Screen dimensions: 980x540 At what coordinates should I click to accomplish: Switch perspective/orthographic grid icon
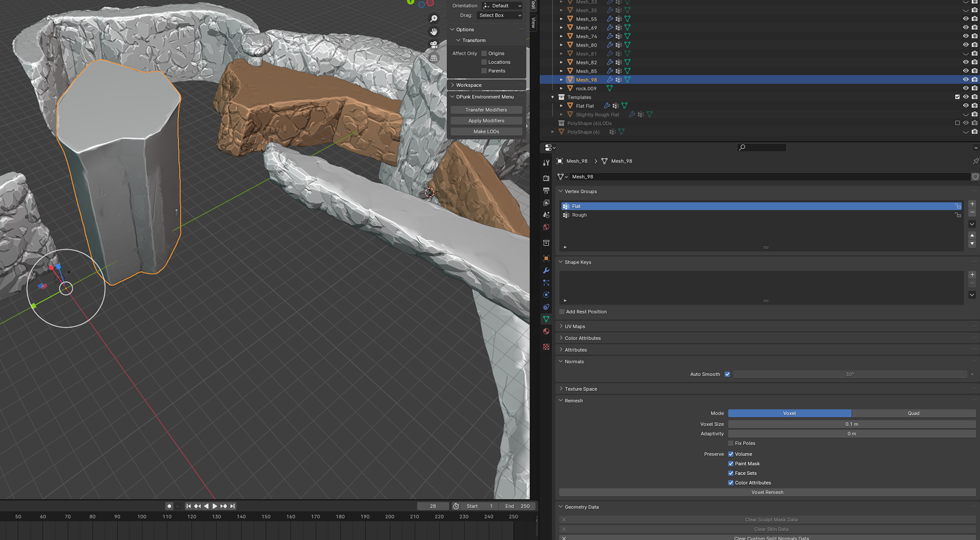point(434,58)
